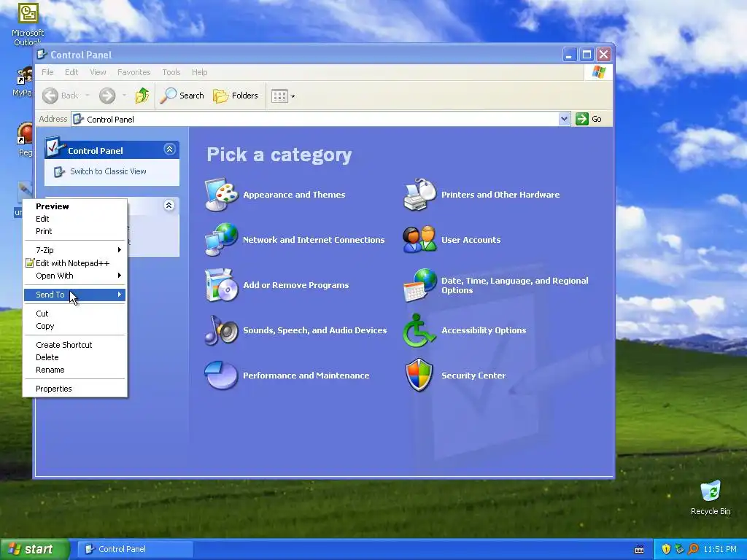747x560 pixels.
Task: Open the Forward button history dropdown
Action: (124, 96)
